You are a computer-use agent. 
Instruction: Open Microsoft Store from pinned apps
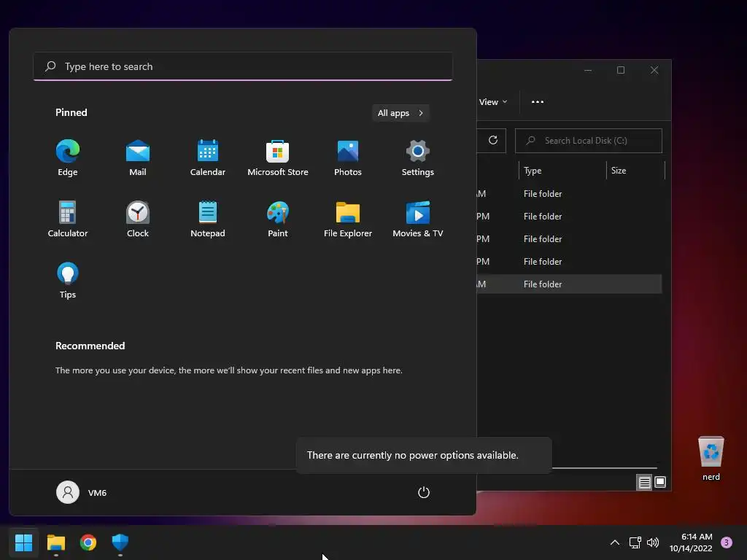[x=278, y=158]
